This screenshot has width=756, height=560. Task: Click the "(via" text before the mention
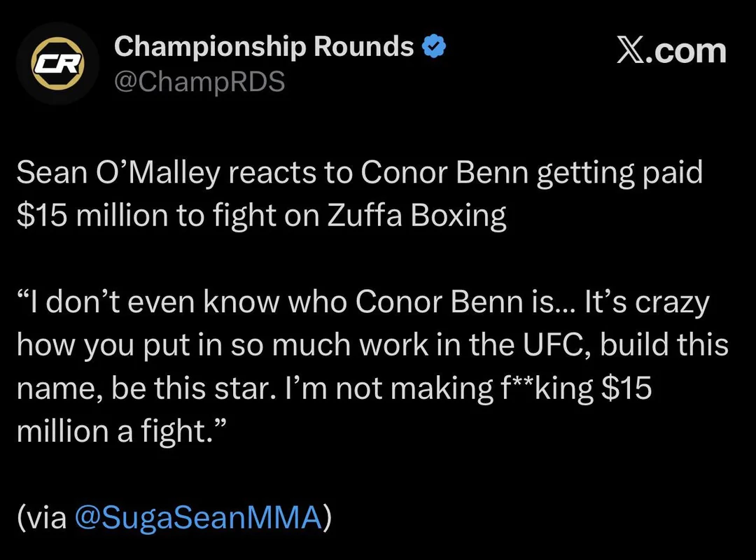tap(42, 518)
